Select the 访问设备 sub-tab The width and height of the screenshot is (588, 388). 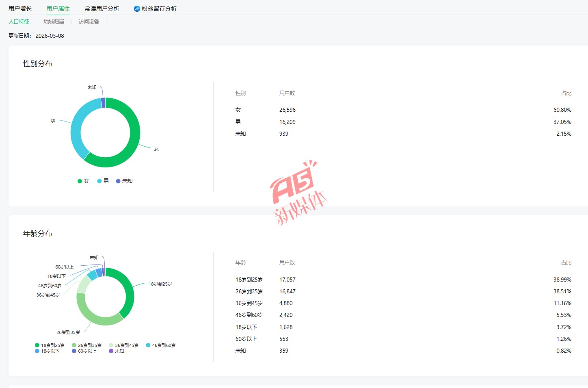(89, 22)
